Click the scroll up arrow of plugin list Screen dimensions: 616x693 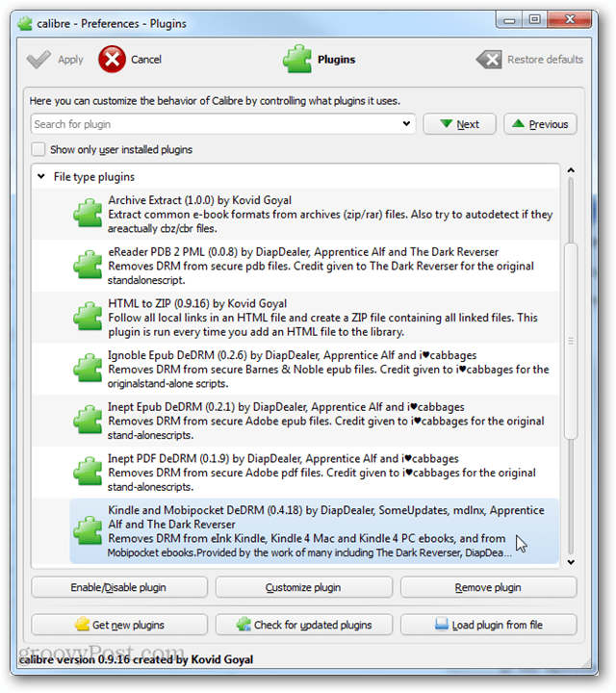pos(571,170)
